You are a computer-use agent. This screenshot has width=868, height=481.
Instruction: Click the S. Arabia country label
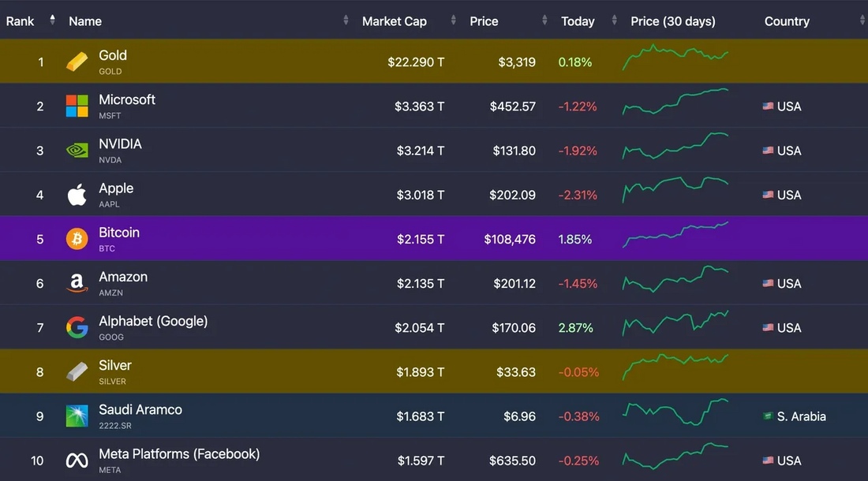[x=801, y=416]
